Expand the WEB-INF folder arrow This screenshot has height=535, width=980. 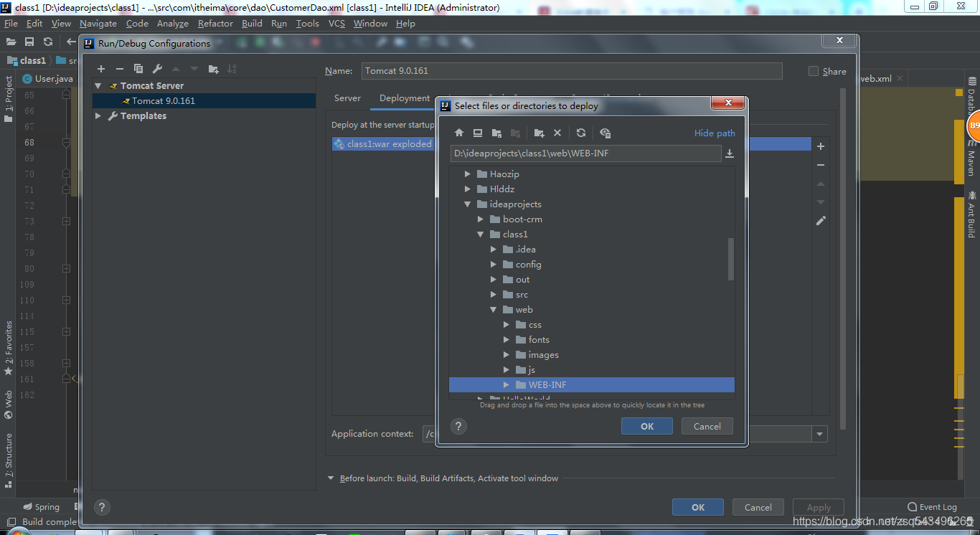[x=507, y=384]
